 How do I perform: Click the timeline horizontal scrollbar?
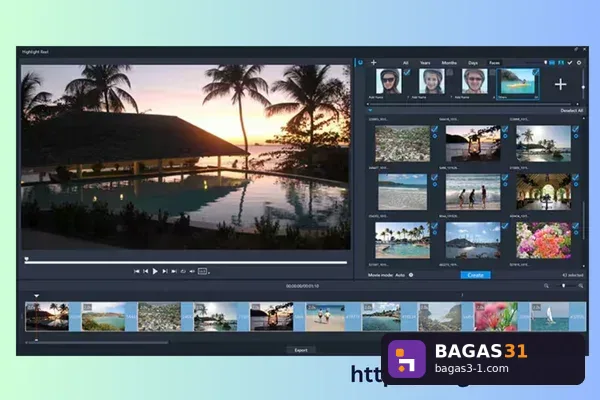tap(97, 342)
